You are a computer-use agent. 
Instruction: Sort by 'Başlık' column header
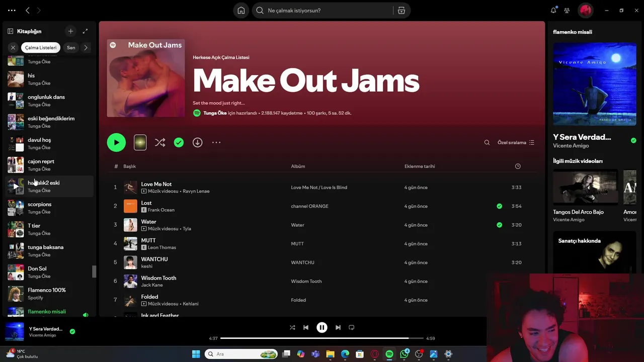(129, 166)
